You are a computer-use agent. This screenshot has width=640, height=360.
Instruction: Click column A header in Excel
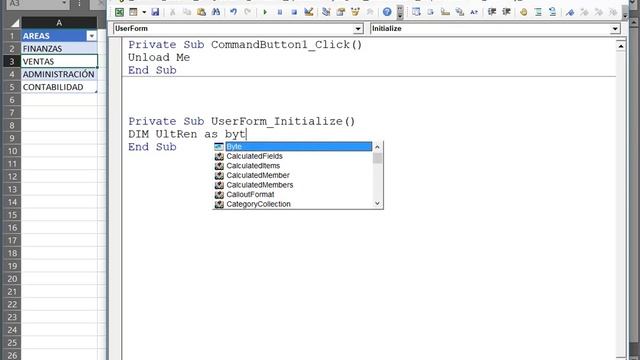(59, 23)
